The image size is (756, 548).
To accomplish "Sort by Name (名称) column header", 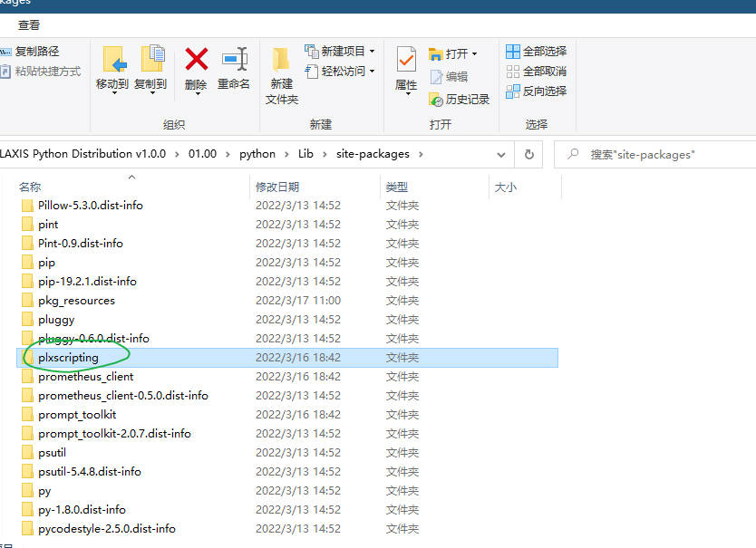I will 30,187.
